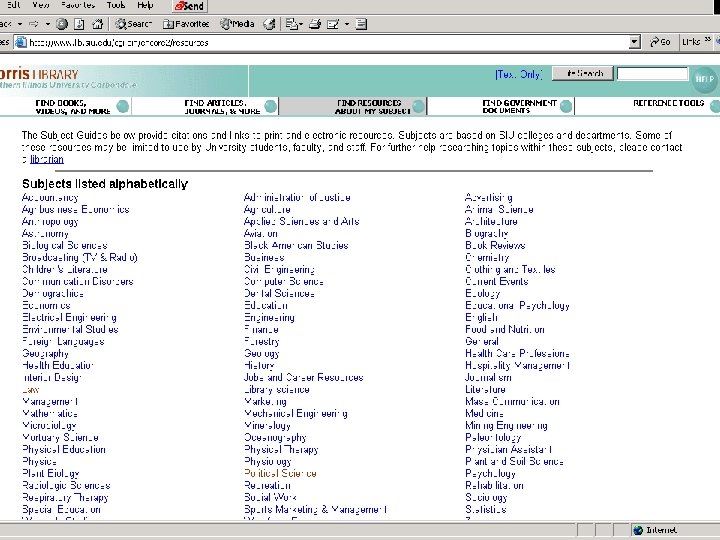Open the Favorites toolbar button
The width and height of the screenshot is (720, 540).
click(186, 24)
